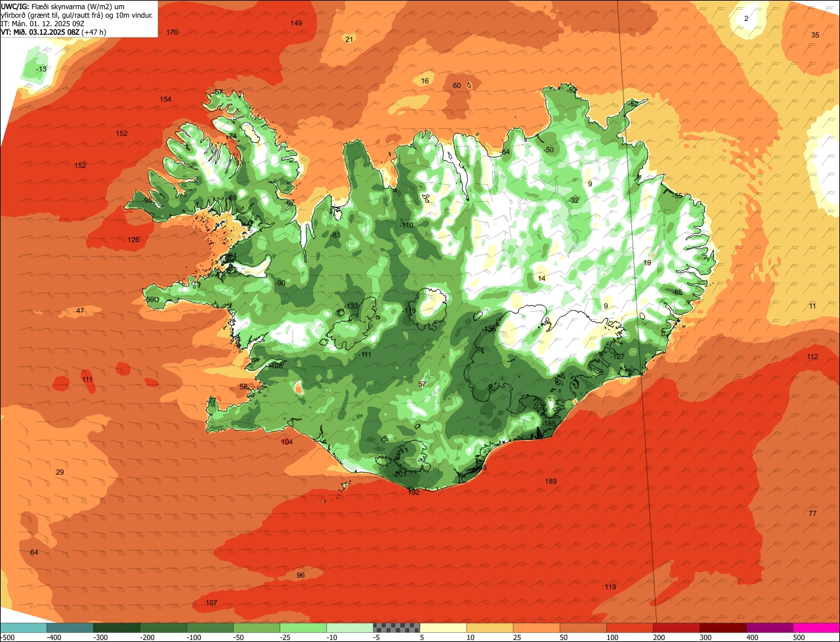Click the legend swatch between -100 and -50
Image resolution: width=840 pixels, height=642 pixels.
pos(210,628)
